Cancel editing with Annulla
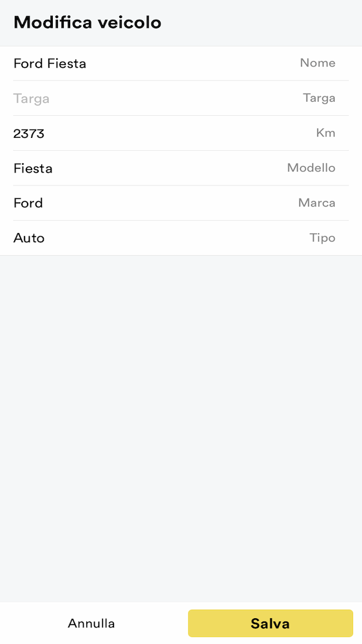The height and width of the screenshot is (644, 362). [91, 623]
